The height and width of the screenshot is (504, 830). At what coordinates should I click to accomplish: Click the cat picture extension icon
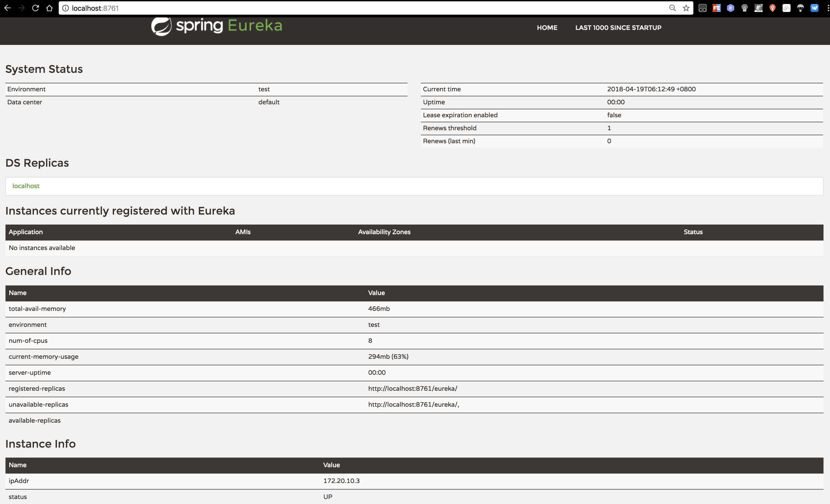click(x=759, y=8)
